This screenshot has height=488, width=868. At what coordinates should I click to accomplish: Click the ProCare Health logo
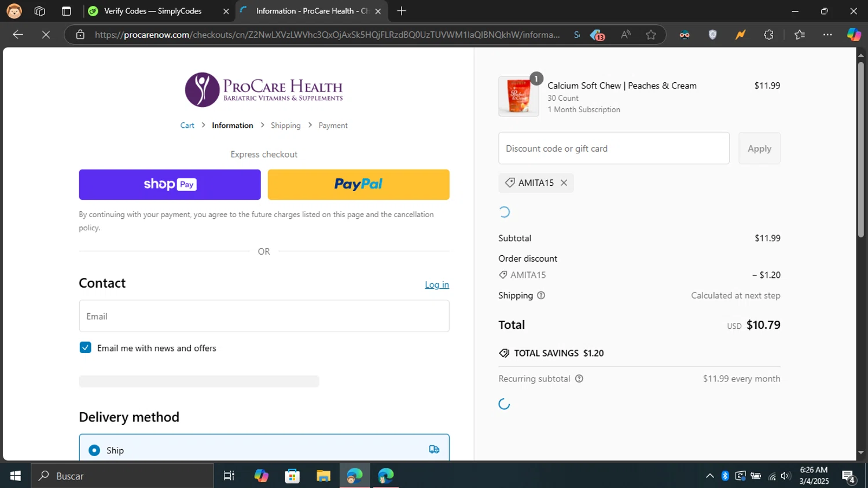(x=264, y=90)
